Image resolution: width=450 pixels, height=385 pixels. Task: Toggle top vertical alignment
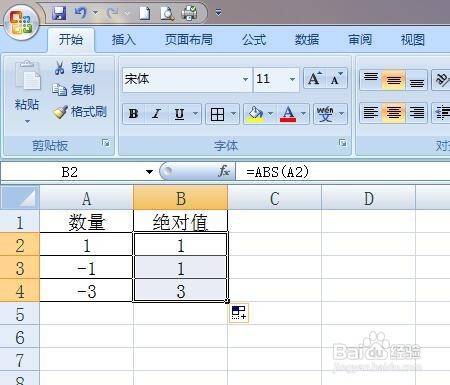[x=371, y=80]
